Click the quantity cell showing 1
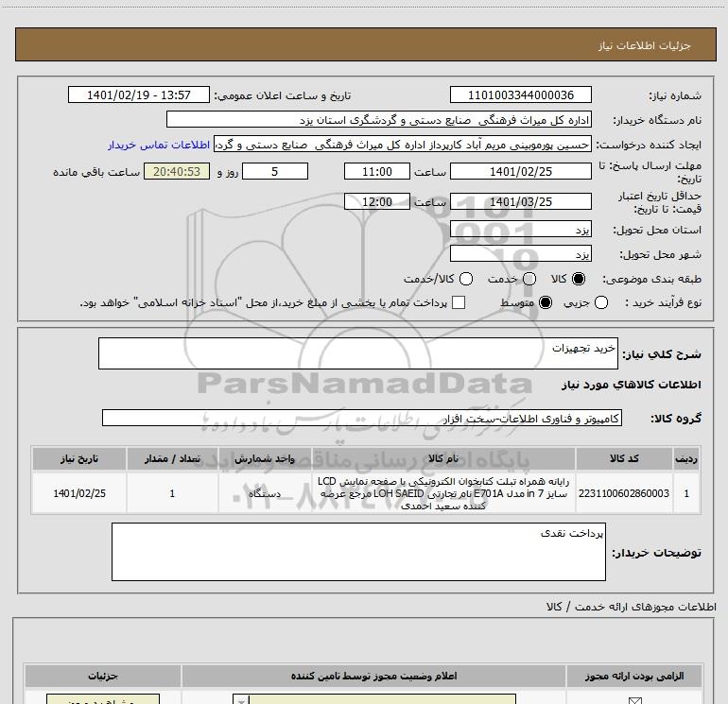728x704 pixels. pyautogui.click(x=172, y=493)
